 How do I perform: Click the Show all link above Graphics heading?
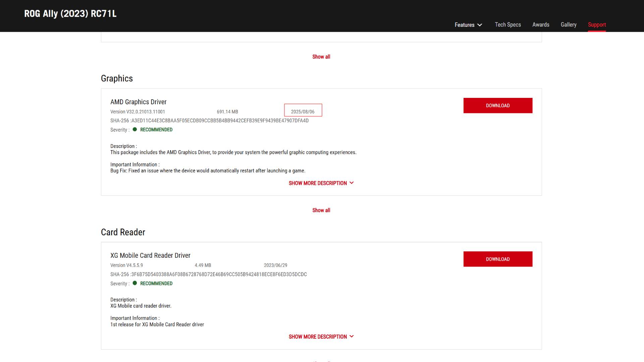click(x=321, y=57)
